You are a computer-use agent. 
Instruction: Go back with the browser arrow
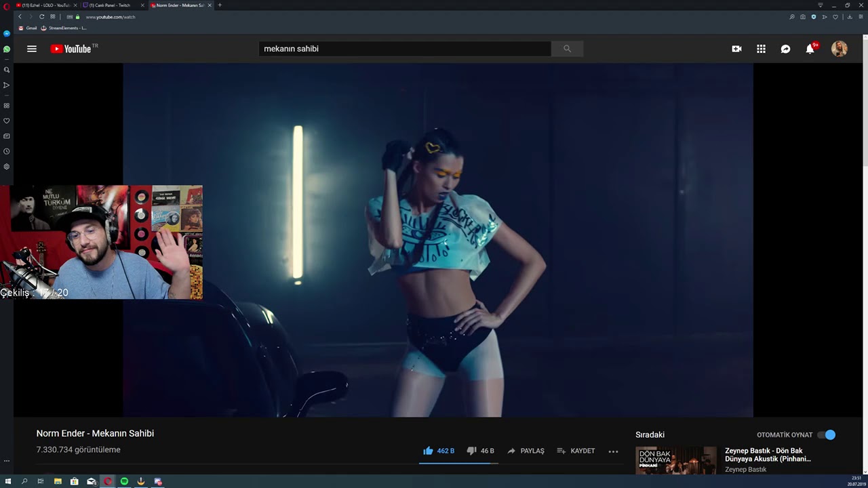point(20,16)
